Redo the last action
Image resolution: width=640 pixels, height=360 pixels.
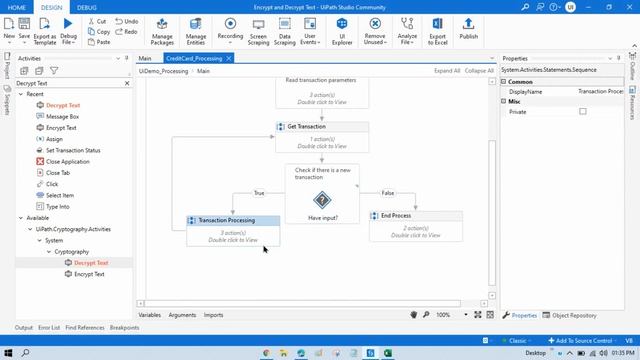point(126,31)
